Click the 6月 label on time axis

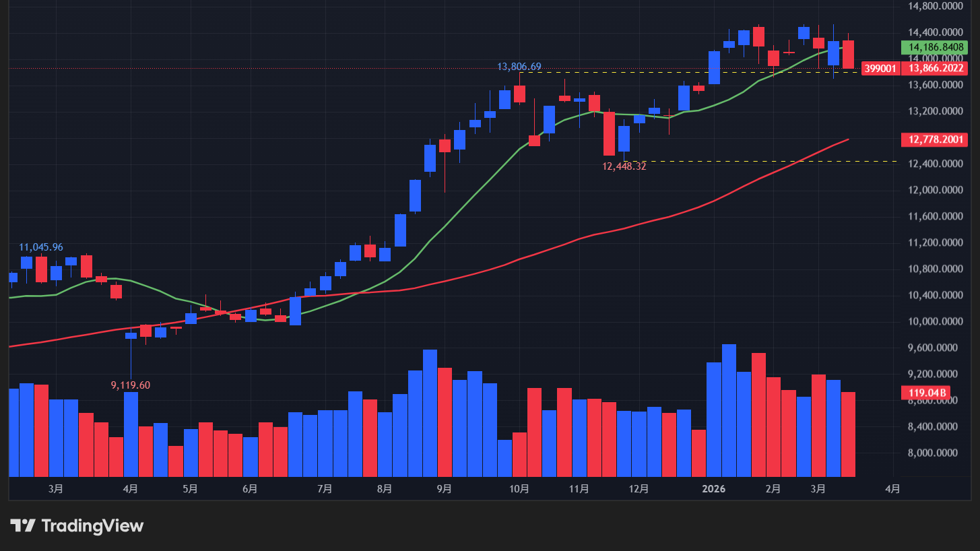pos(249,488)
